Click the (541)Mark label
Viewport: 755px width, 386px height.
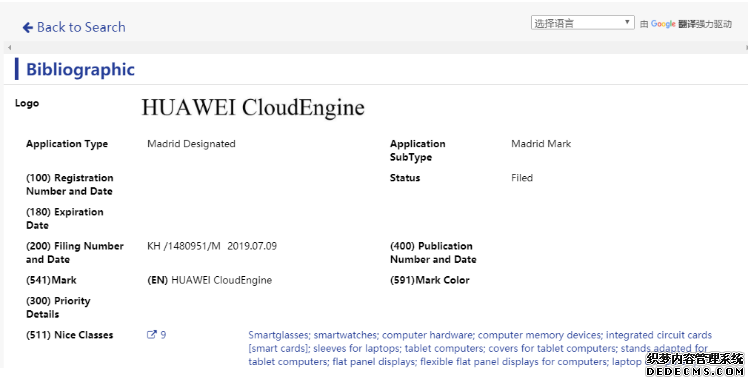coord(51,280)
